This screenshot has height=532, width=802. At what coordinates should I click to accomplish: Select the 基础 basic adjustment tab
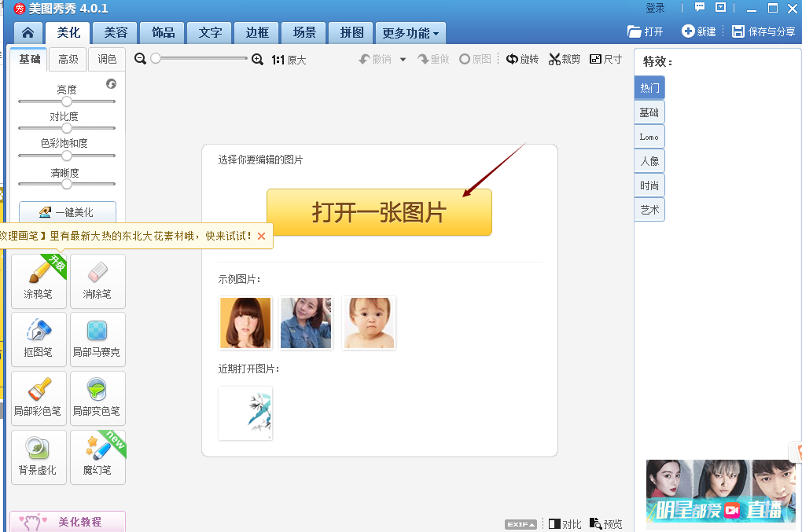click(29, 59)
